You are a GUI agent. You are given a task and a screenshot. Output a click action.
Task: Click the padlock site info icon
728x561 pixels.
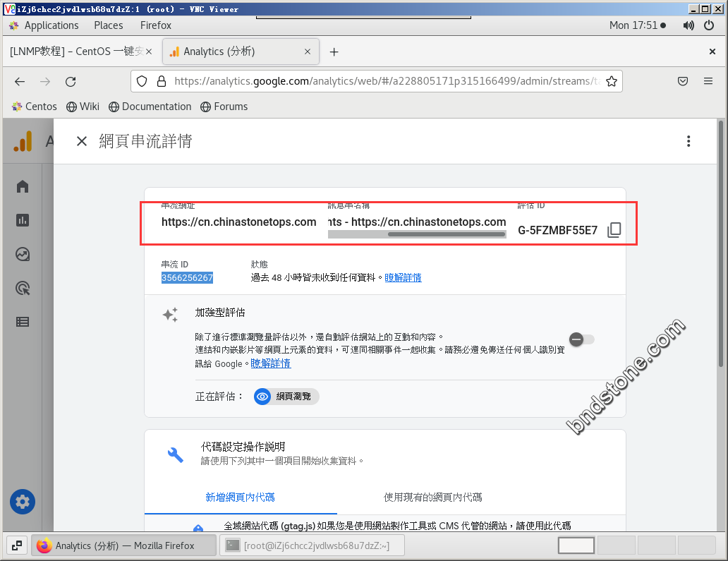[x=161, y=81]
